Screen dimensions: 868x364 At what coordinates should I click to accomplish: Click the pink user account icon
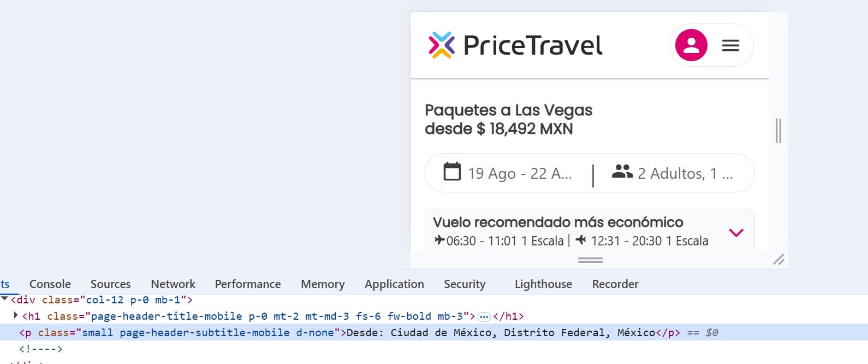click(691, 45)
